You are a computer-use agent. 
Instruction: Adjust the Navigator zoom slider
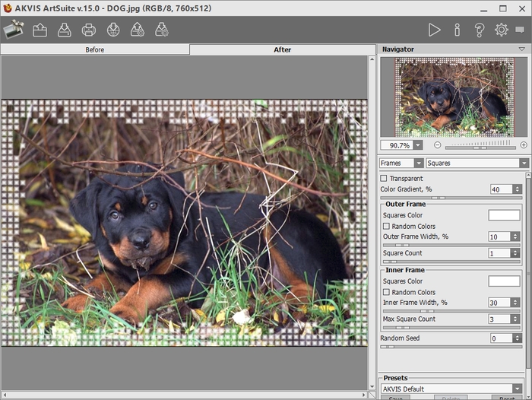pos(480,148)
